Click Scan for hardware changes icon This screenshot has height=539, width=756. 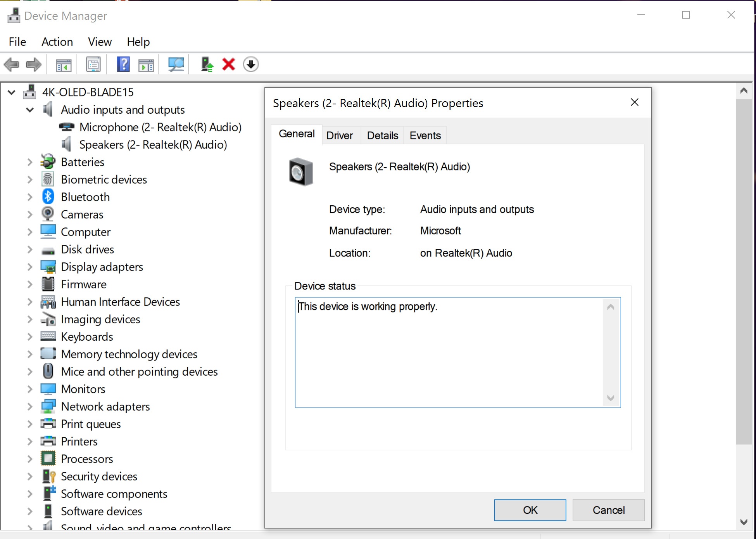click(x=176, y=64)
